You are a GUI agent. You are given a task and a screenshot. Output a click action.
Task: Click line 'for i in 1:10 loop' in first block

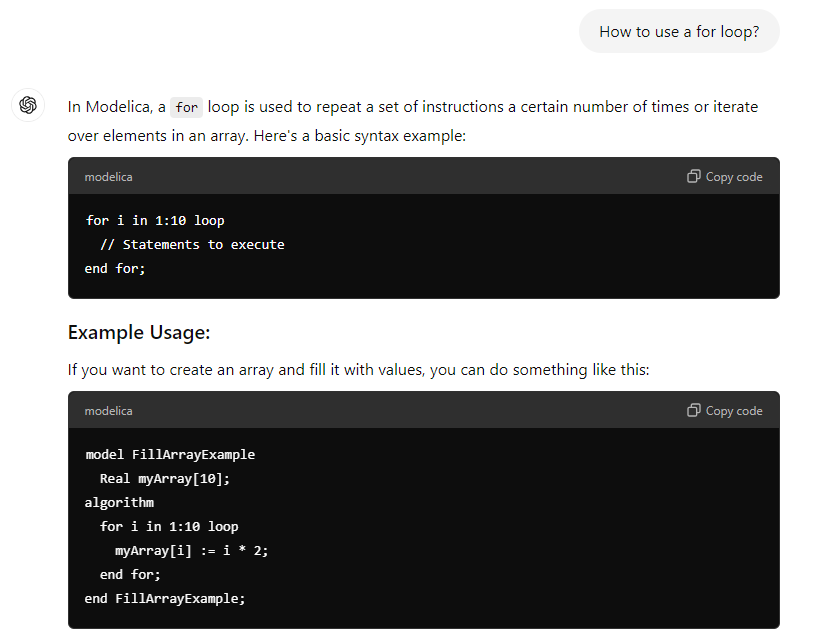[x=155, y=221]
